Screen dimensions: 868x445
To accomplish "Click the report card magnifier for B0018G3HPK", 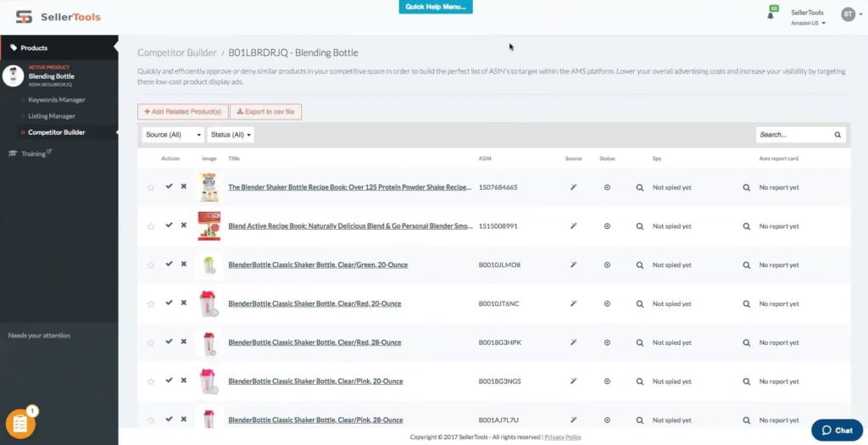I will (x=747, y=342).
